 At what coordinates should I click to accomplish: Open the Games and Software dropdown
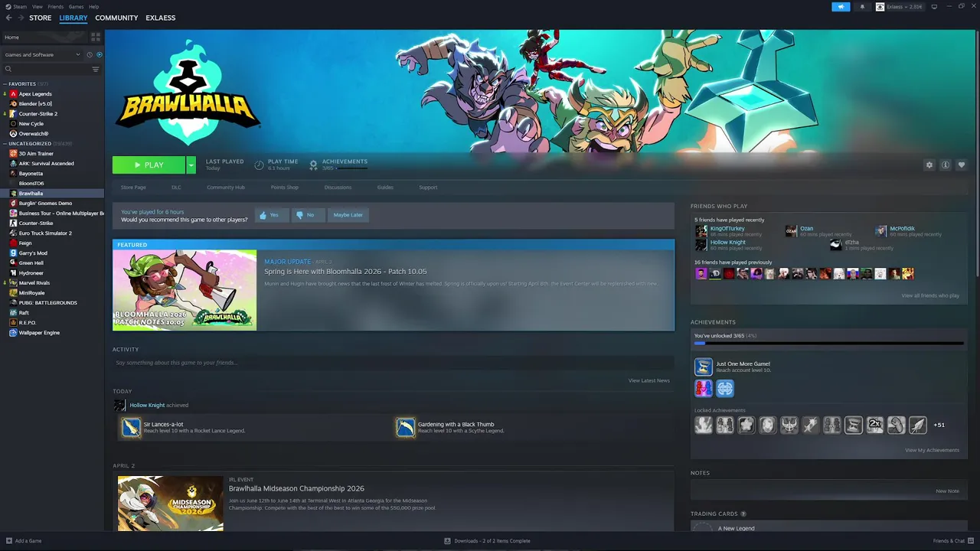click(42, 54)
